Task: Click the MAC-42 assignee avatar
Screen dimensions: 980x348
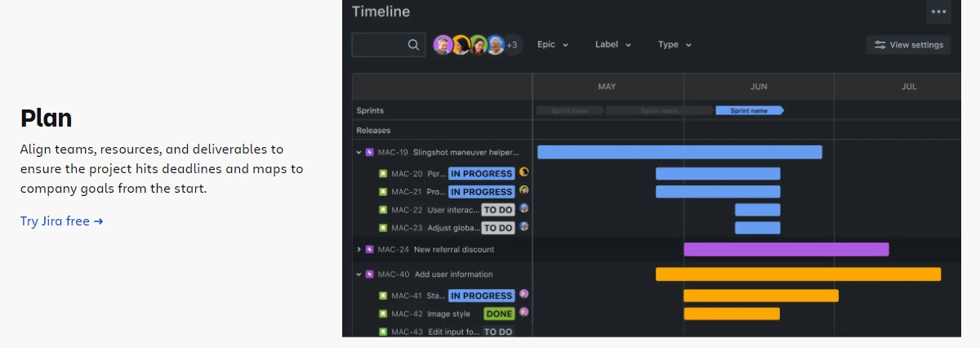Action: point(524,312)
